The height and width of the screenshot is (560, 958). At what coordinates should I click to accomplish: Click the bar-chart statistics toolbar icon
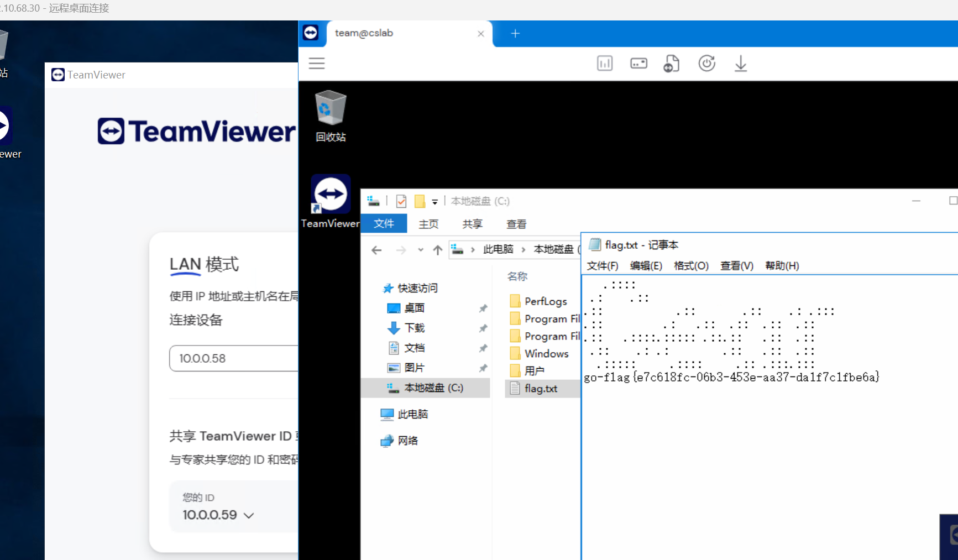point(605,64)
